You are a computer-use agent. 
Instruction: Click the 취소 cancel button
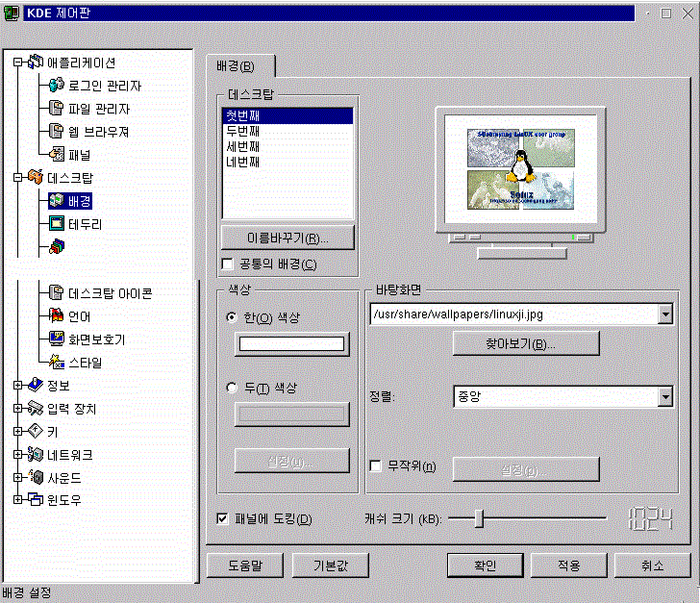click(653, 565)
